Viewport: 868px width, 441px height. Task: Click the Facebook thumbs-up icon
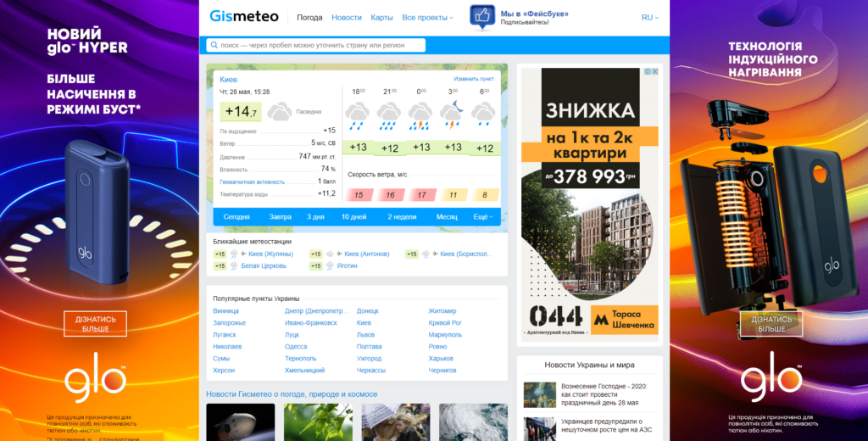point(482,17)
